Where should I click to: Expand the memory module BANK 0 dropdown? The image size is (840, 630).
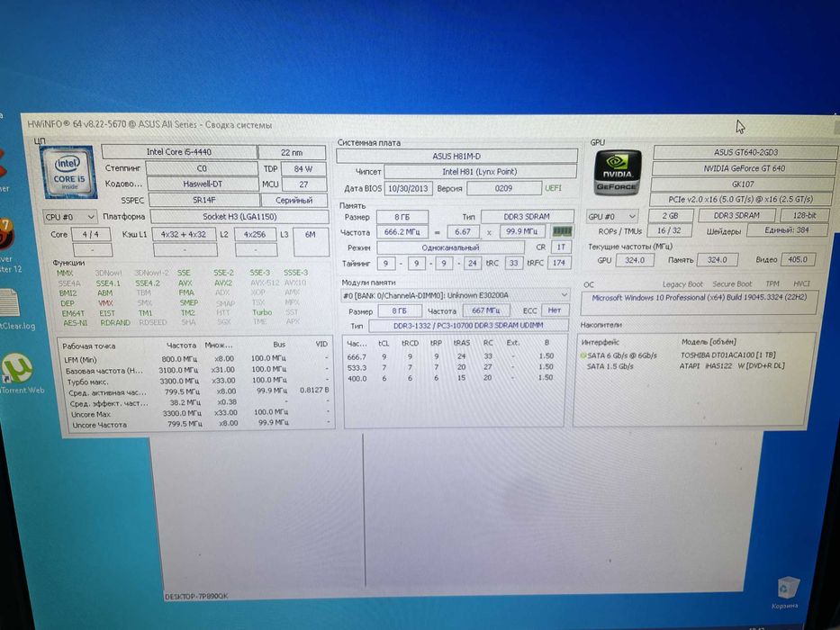pos(455,295)
